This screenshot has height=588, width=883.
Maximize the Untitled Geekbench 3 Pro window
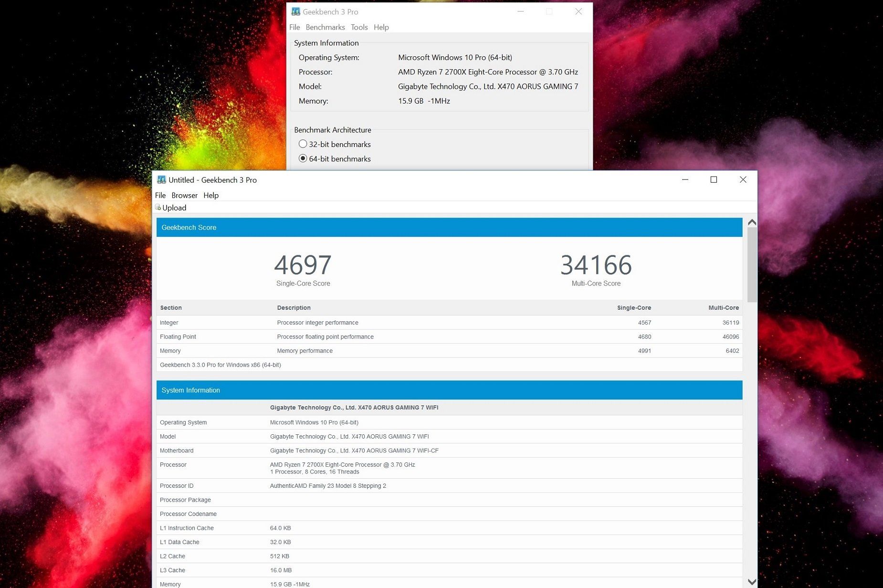point(714,179)
